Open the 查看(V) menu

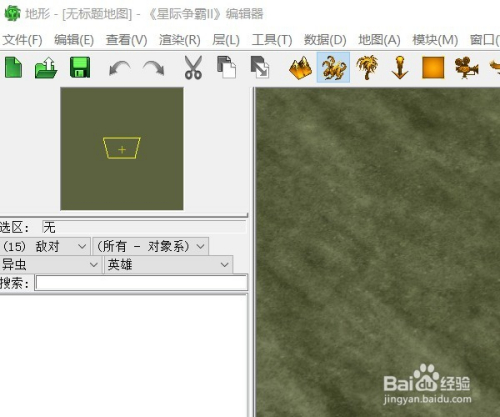coord(126,40)
